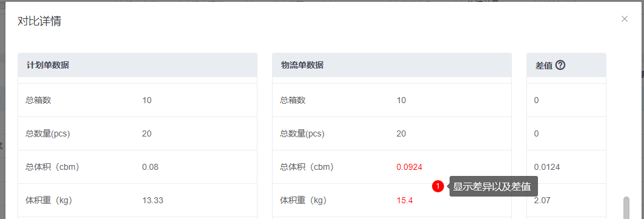Viewport: 644px width, 219px height.
Task: Select the 计划单数据 column header
Action: pos(48,65)
